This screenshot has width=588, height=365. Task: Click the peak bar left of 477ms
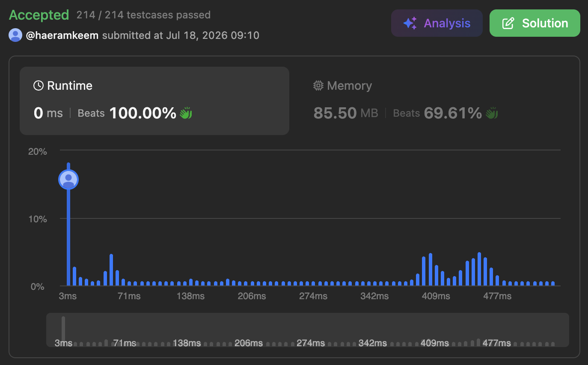pos(479,269)
